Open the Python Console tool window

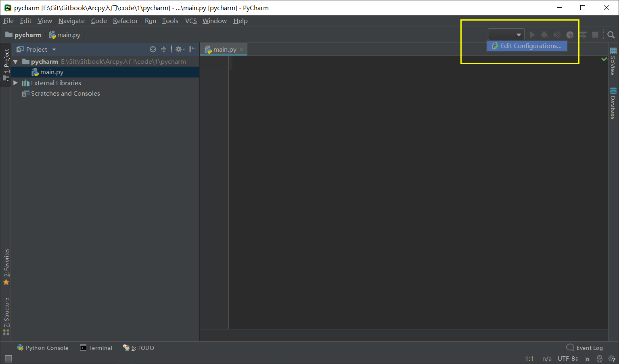click(42, 348)
